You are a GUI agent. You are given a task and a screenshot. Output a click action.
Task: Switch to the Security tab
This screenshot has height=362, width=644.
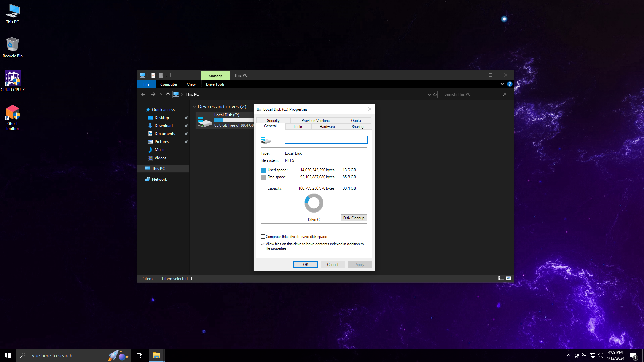pyautogui.click(x=273, y=120)
